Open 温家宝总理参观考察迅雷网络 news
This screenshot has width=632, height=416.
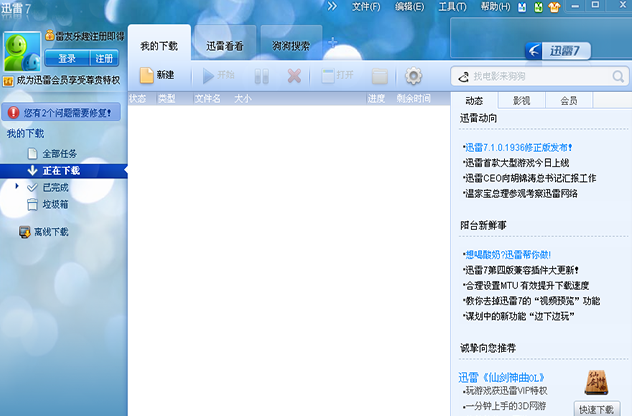tap(521, 193)
